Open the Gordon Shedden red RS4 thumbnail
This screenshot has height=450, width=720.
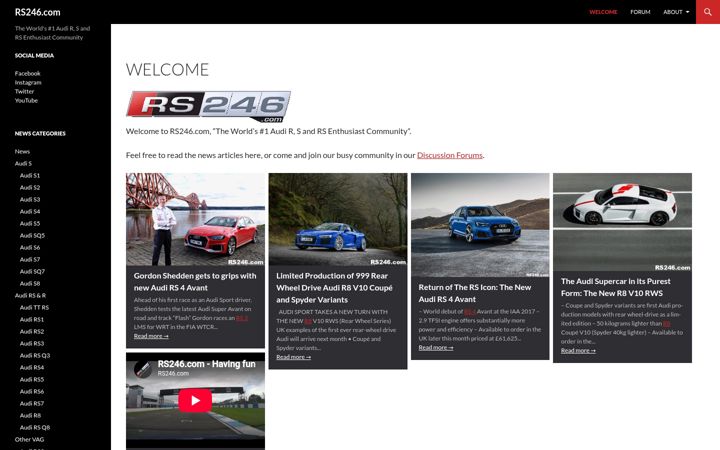tap(196, 219)
